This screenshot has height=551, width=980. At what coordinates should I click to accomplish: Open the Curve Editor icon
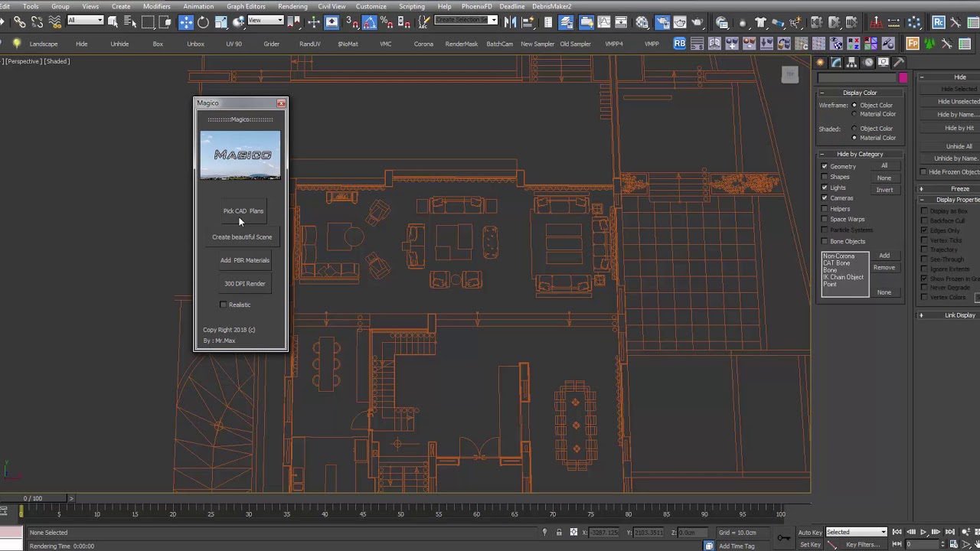604,22
